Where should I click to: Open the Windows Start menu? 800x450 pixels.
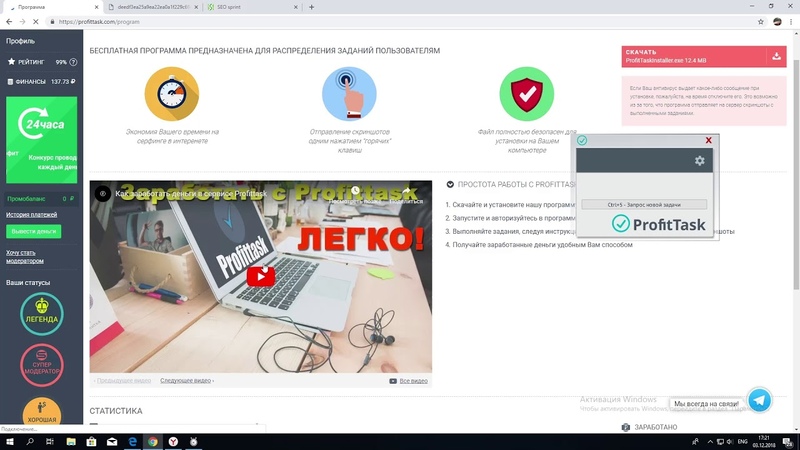9,442
